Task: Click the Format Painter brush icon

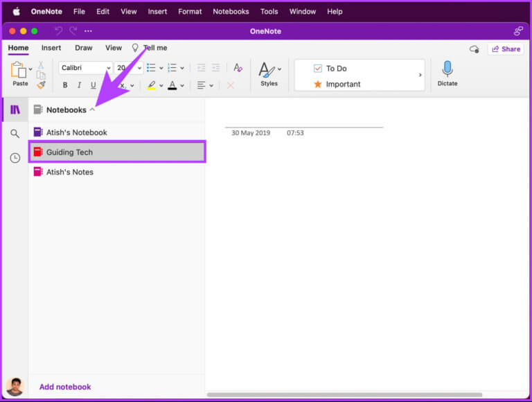Action: coord(41,85)
